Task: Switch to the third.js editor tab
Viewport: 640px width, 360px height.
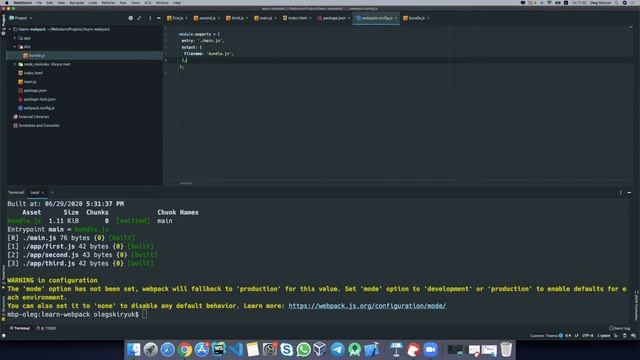Action: coord(237,18)
